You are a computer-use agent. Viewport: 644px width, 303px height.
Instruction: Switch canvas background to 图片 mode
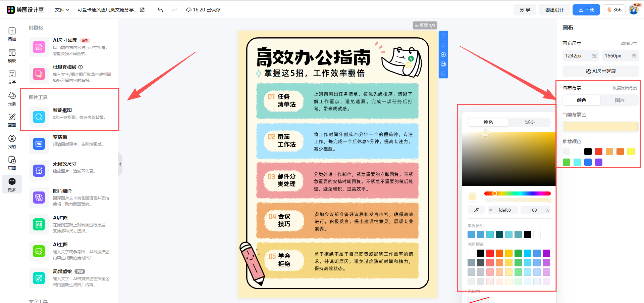[620, 100]
